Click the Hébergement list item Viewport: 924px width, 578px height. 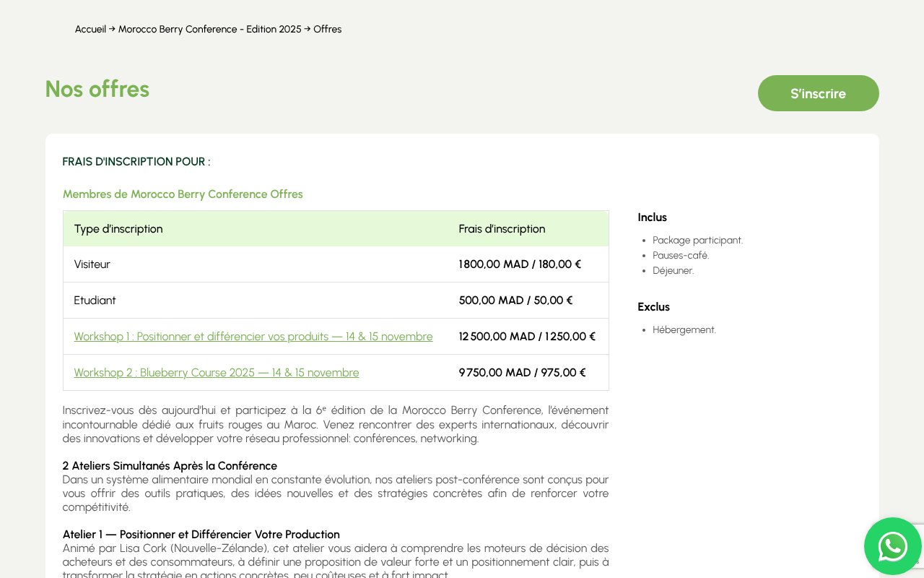684,329
